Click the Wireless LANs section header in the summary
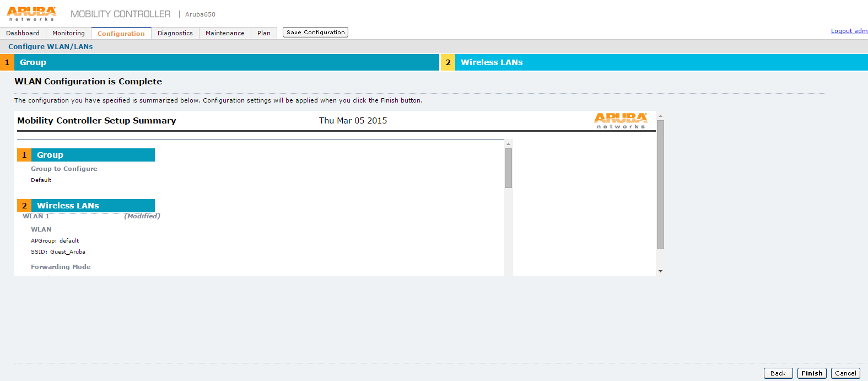The height and width of the screenshot is (381, 868). [x=86, y=206]
